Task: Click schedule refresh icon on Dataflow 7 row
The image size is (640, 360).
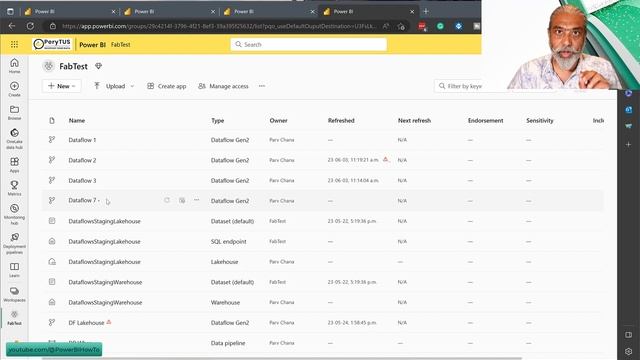Action: click(x=182, y=200)
